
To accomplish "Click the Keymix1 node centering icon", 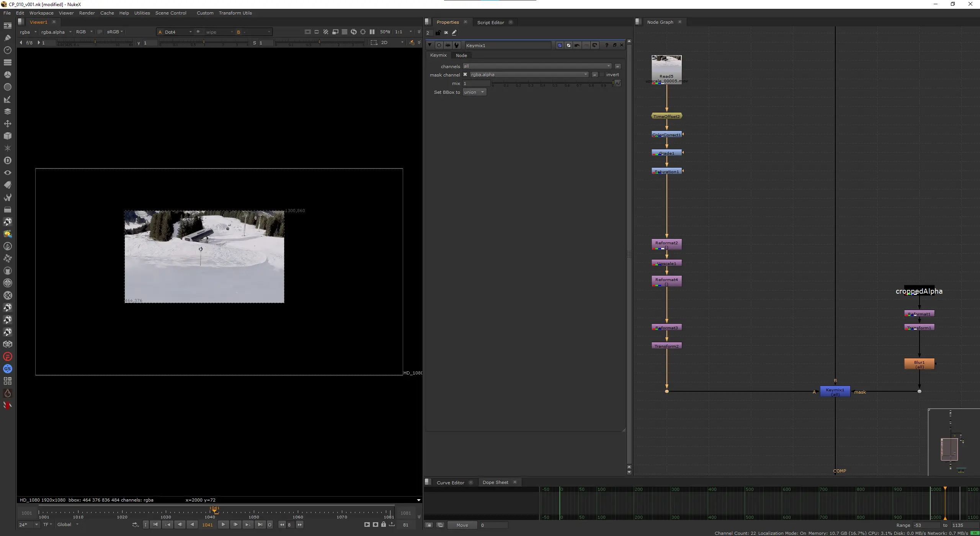I will coord(439,45).
